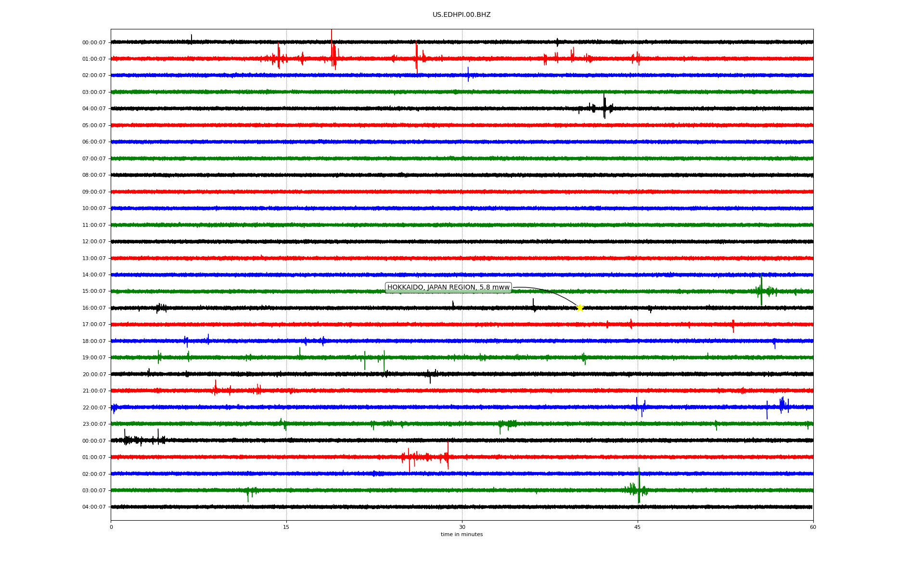924x578 pixels.
Task: Click the 30 minute x-axis tick label
Action: coord(462,527)
